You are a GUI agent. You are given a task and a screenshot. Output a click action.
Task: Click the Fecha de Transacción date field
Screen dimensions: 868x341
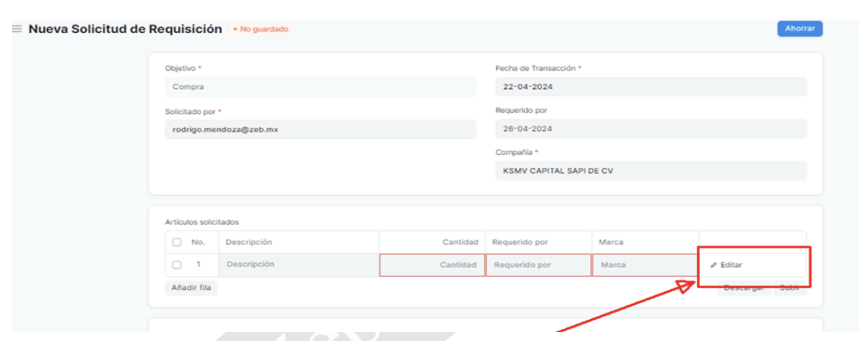coord(650,87)
